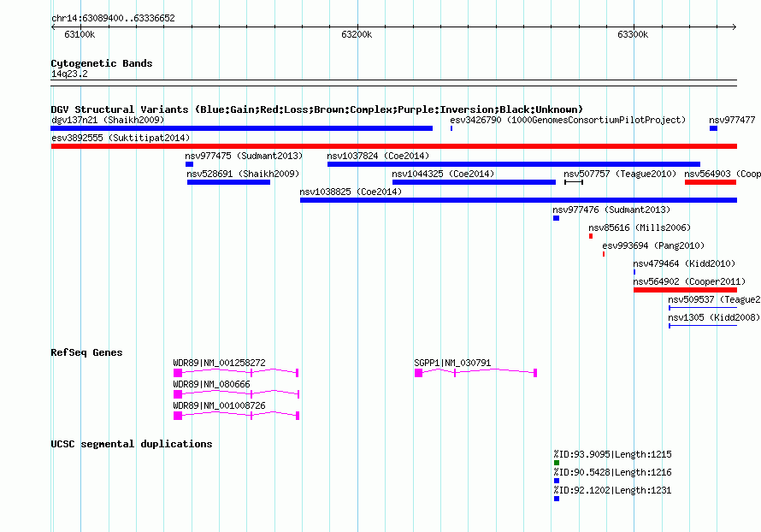This screenshot has width=761, height=532.
Task: Open esv993694 (Pang2010) variant label
Action: [653, 245]
